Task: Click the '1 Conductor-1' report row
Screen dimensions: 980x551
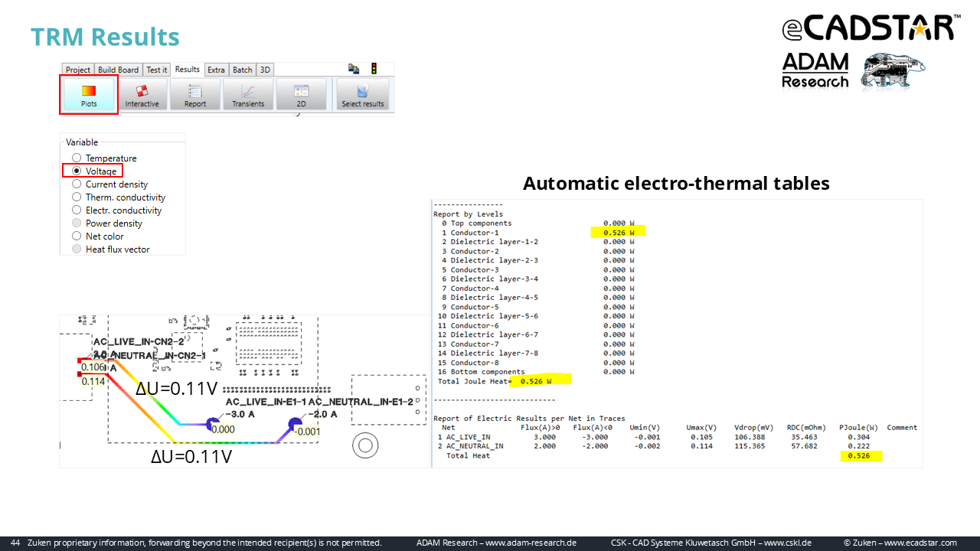Action: point(538,233)
